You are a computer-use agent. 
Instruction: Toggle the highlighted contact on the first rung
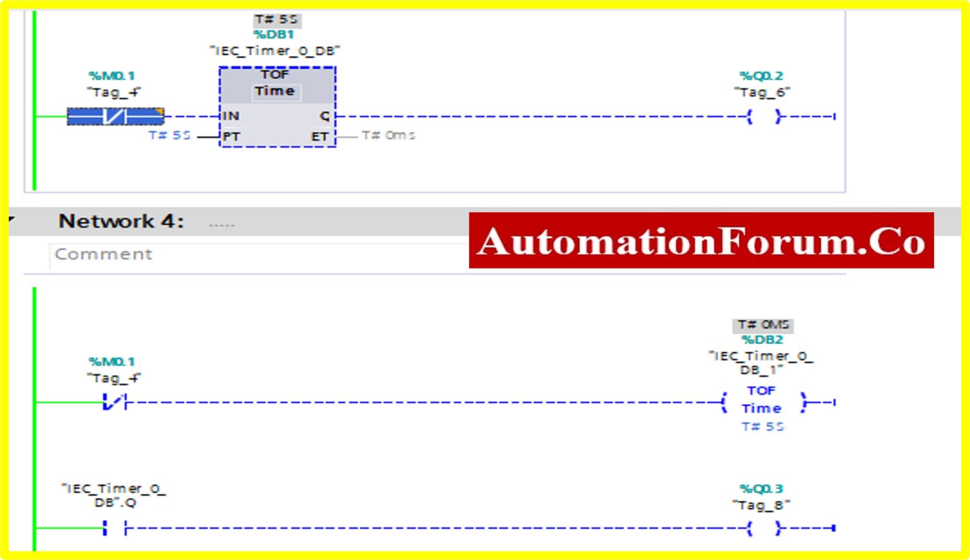tap(115, 117)
